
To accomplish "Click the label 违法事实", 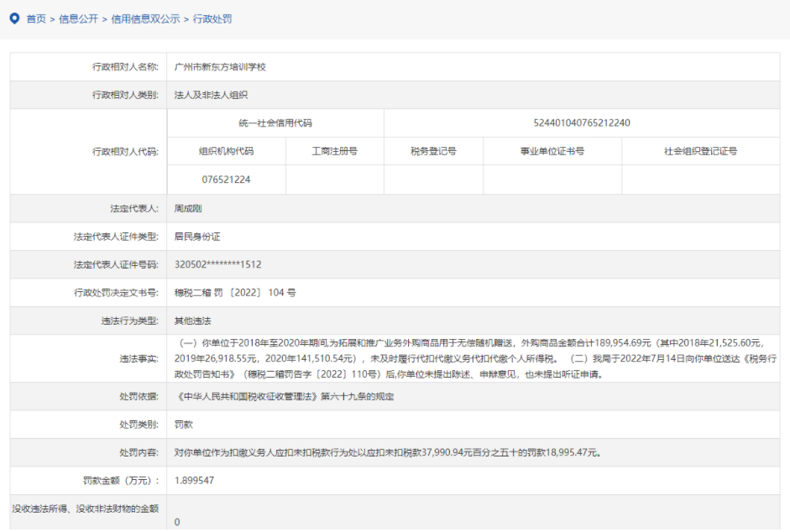I will click(x=139, y=358).
